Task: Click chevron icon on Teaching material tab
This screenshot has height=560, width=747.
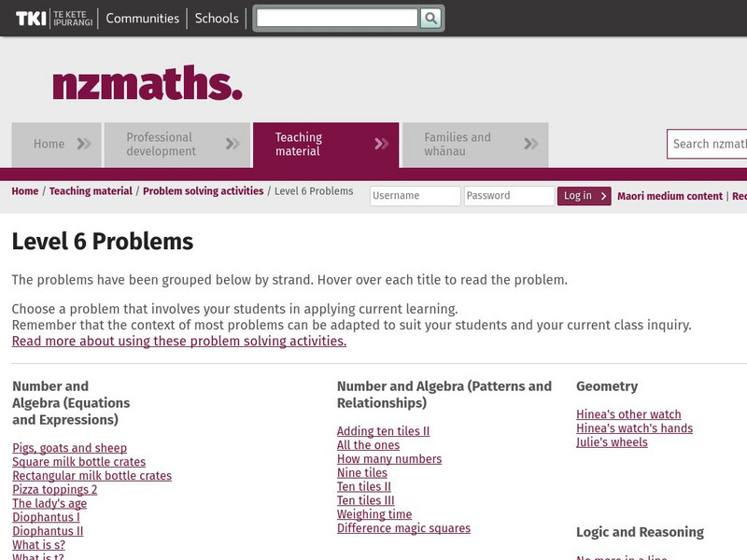Action: coord(382,144)
